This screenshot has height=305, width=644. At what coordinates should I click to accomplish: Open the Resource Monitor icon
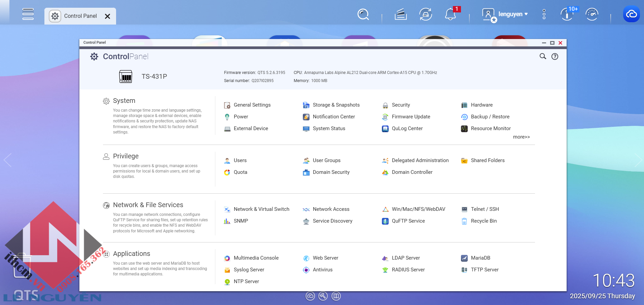(464, 128)
